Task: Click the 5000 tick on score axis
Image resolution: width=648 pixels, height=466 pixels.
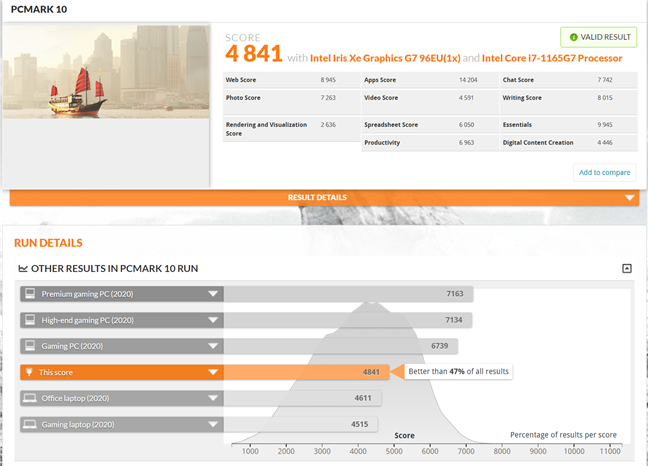Action: click(x=394, y=452)
